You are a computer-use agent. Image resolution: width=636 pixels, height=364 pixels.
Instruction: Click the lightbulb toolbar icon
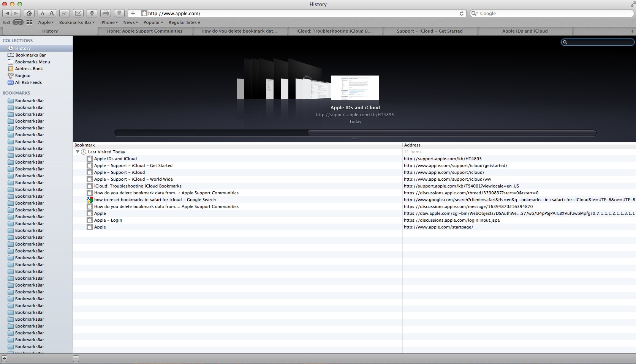pos(119,13)
